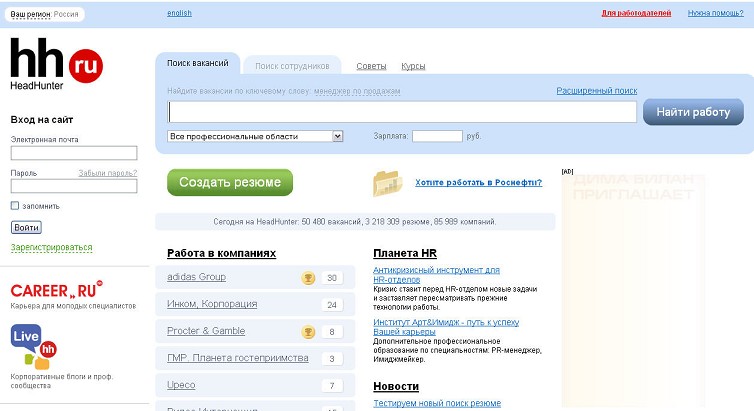Open the «Зарегистрироваться» link

pos(51,248)
